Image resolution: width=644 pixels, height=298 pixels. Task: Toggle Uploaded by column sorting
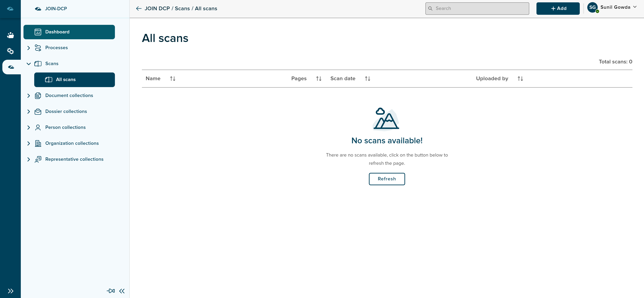[520, 79]
